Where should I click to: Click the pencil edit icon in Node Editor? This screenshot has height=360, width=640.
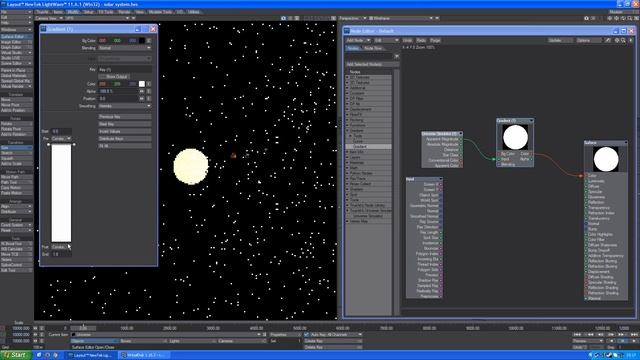608,40
